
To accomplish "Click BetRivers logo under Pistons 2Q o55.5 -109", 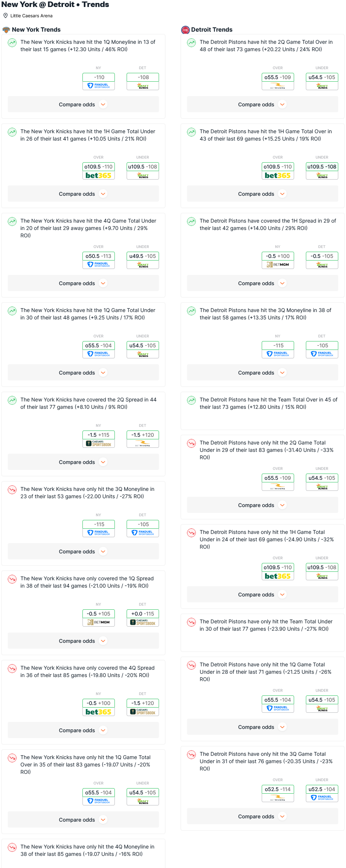I will point(278,86).
